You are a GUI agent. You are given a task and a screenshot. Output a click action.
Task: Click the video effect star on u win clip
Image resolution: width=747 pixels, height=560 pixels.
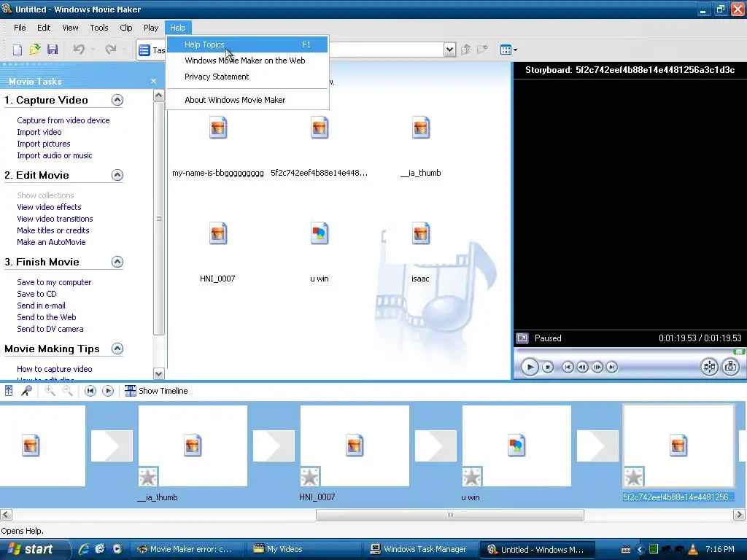[x=472, y=477]
